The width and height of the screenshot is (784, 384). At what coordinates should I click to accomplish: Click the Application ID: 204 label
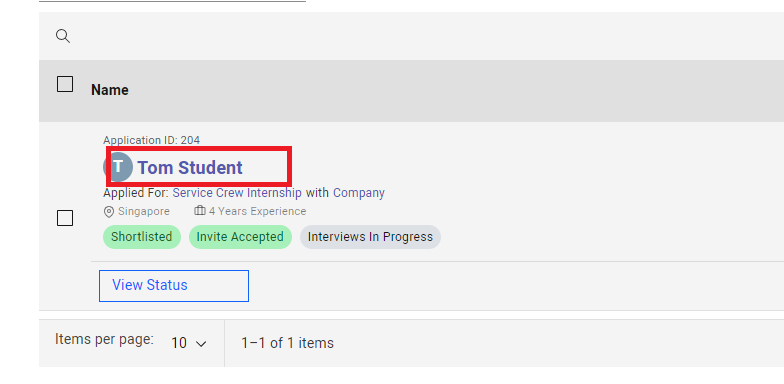point(152,140)
